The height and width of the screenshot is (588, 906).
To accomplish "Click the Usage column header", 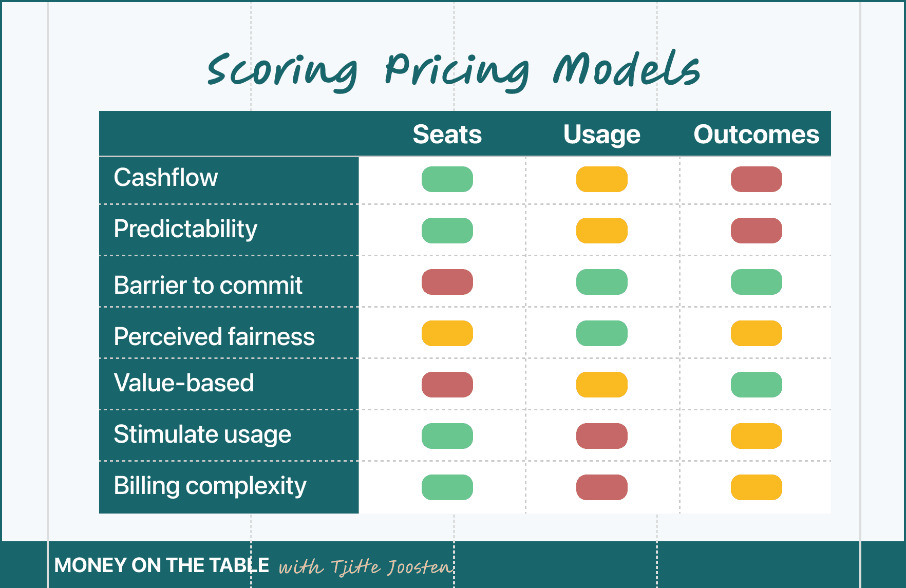I will (602, 136).
